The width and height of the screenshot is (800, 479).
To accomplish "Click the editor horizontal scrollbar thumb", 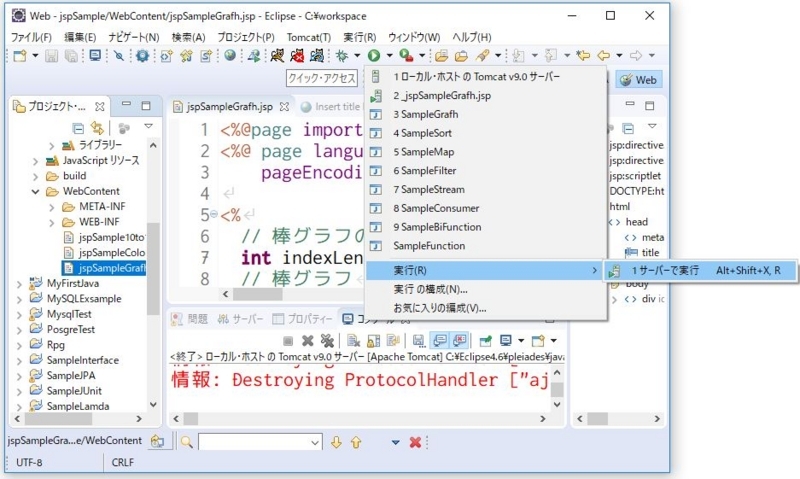I will click(258, 294).
